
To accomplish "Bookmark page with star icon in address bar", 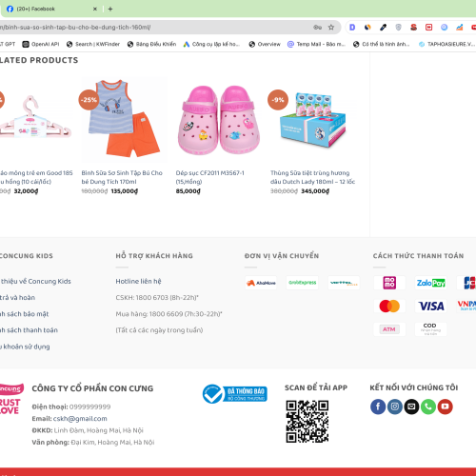I will pos(331,28).
